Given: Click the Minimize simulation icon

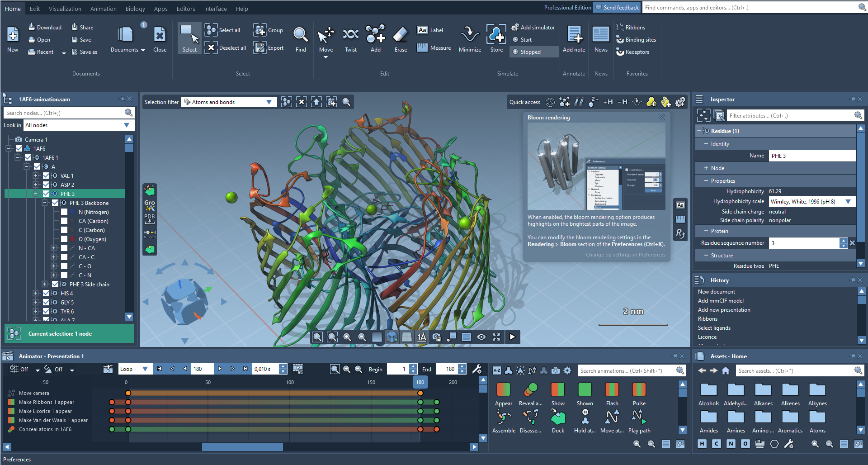Looking at the screenshot, I should click(x=470, y=38).
